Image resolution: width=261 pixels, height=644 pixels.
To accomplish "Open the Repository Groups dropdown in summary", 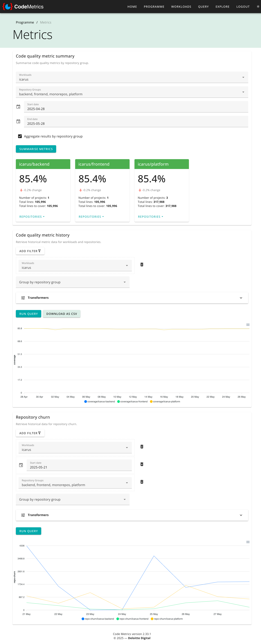I will click(x=132, y=92).
